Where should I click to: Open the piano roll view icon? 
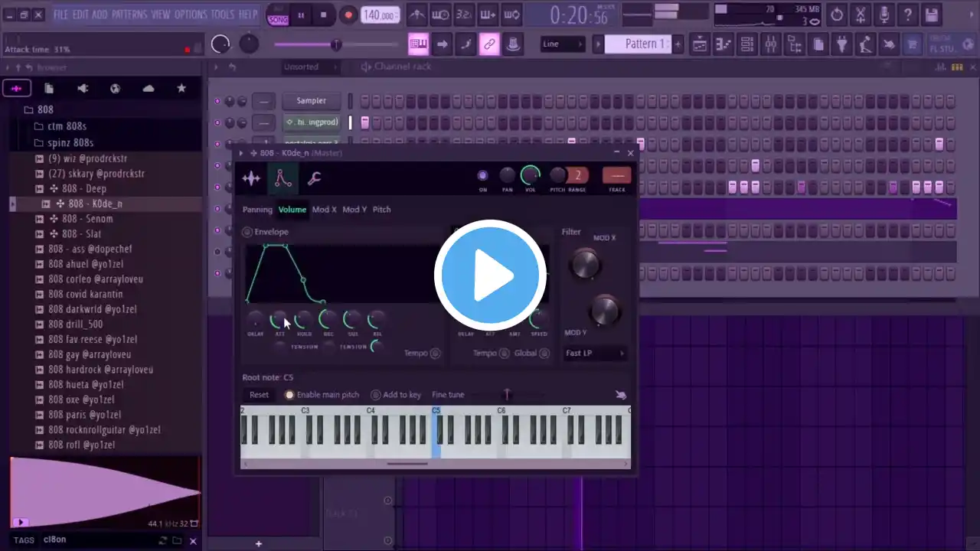724,44
